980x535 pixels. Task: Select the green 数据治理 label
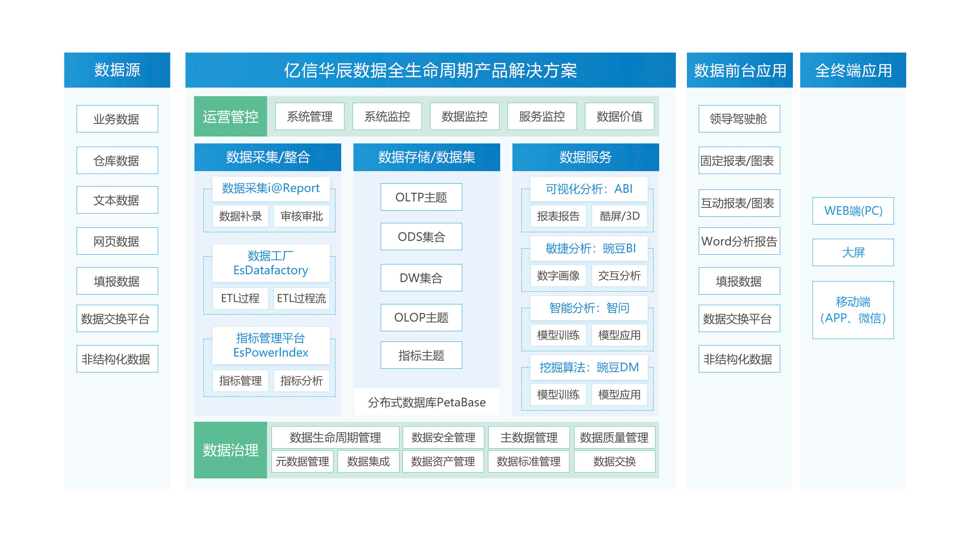(x=230, y=450)
